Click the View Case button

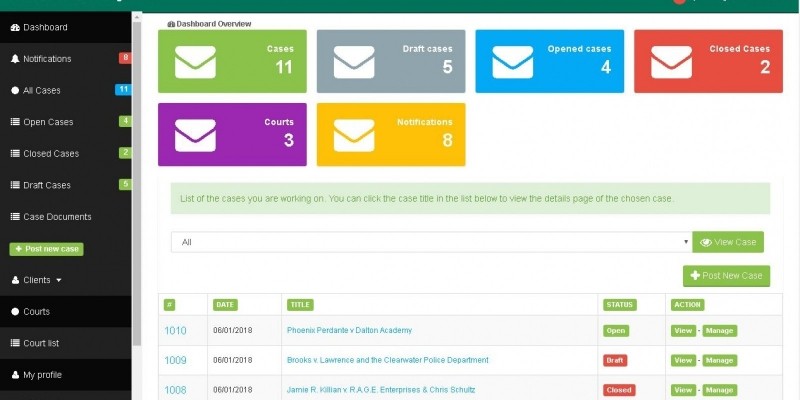coord(728,242)
